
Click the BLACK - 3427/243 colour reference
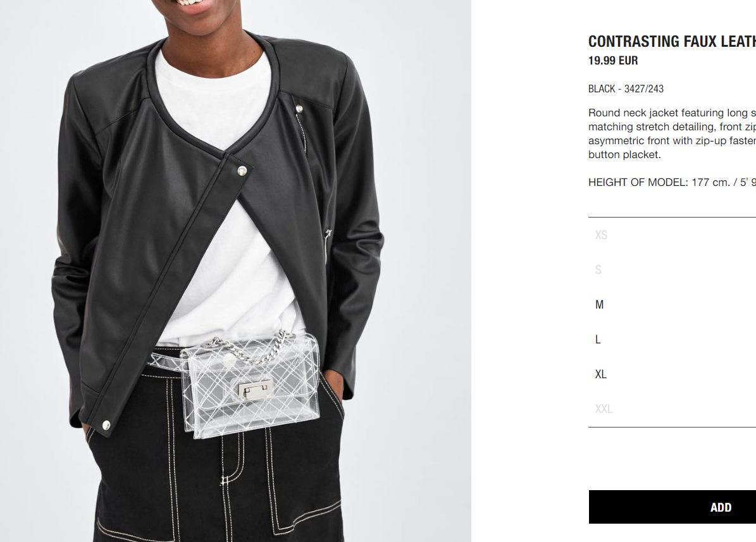(x=626, y=89)
